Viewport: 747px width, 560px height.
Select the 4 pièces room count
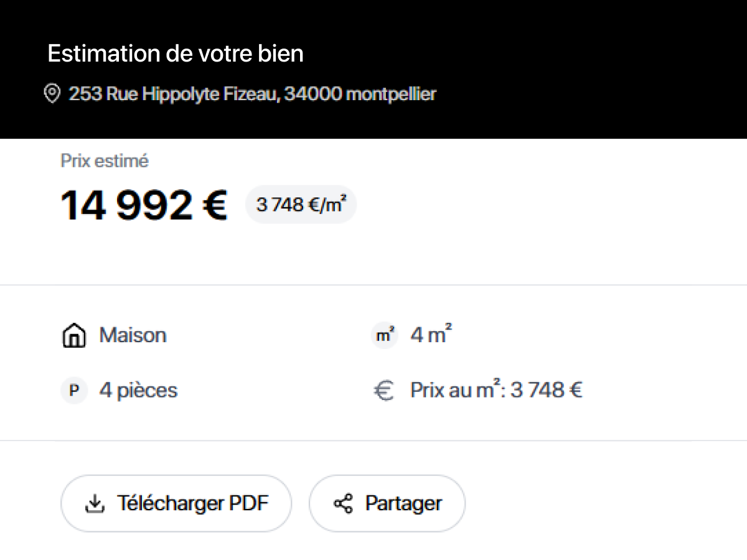click(x=138, y=390)
